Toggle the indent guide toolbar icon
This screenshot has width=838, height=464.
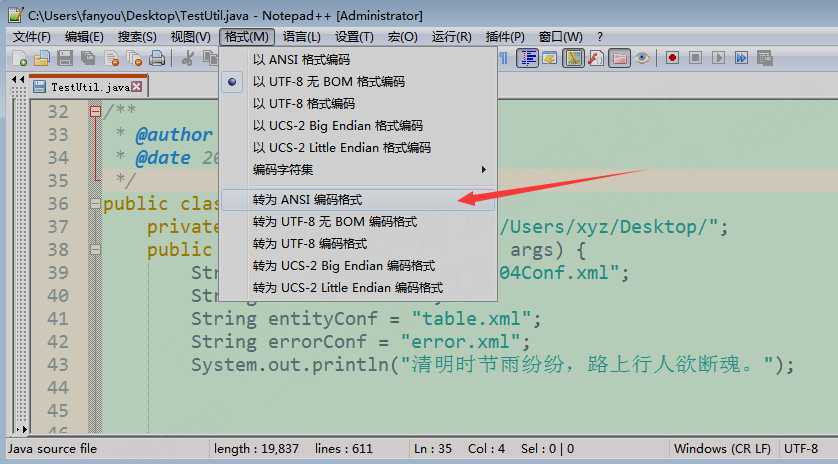point(527,58)
